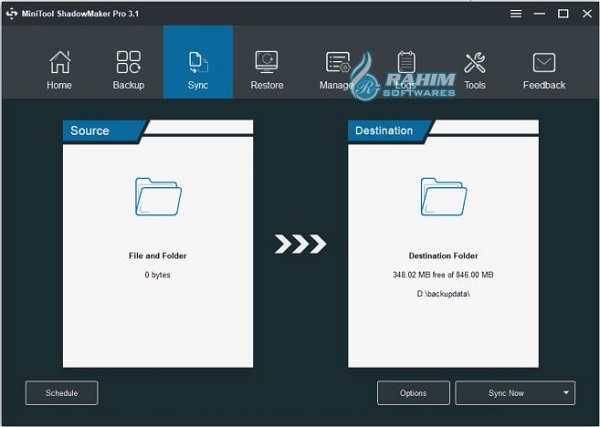600x427 pixels.
Task: Click the 'MiniTool ShadowMaker Pro 3.1' title
Action: pos(80,14)
